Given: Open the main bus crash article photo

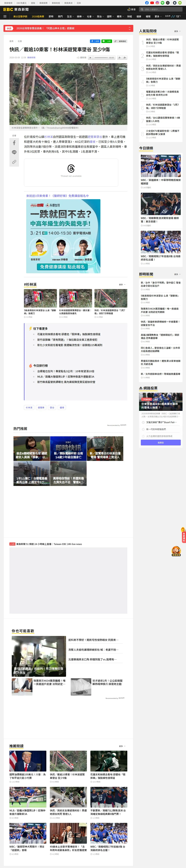Looking at the screenshot, I should point(68,94).
